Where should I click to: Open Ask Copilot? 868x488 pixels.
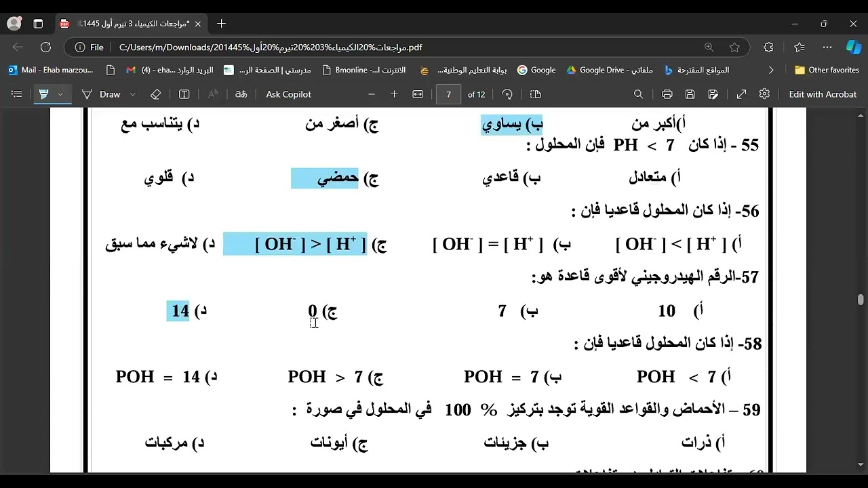tap(289, 94)
